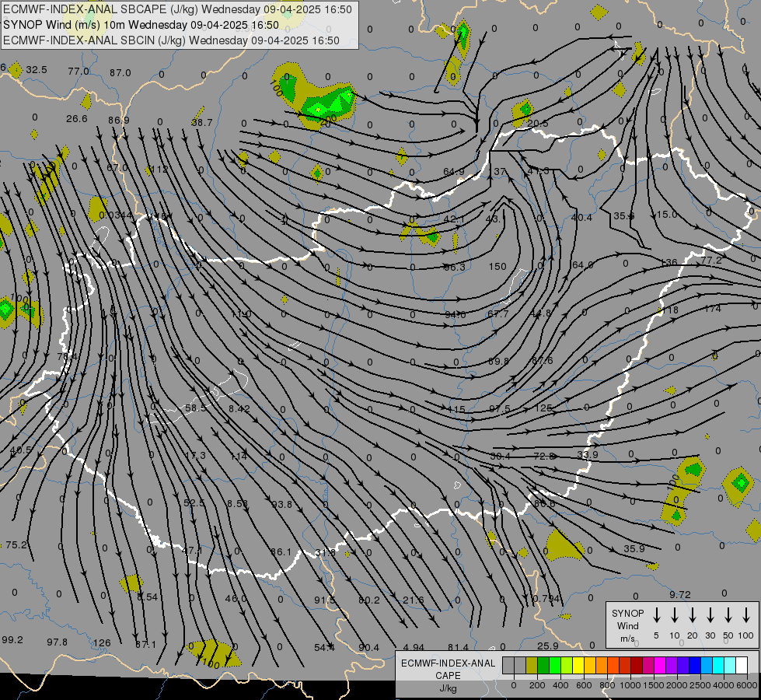Click the map value 150
The width and height of the screenshot is (761, 700).
pos(497,267)
